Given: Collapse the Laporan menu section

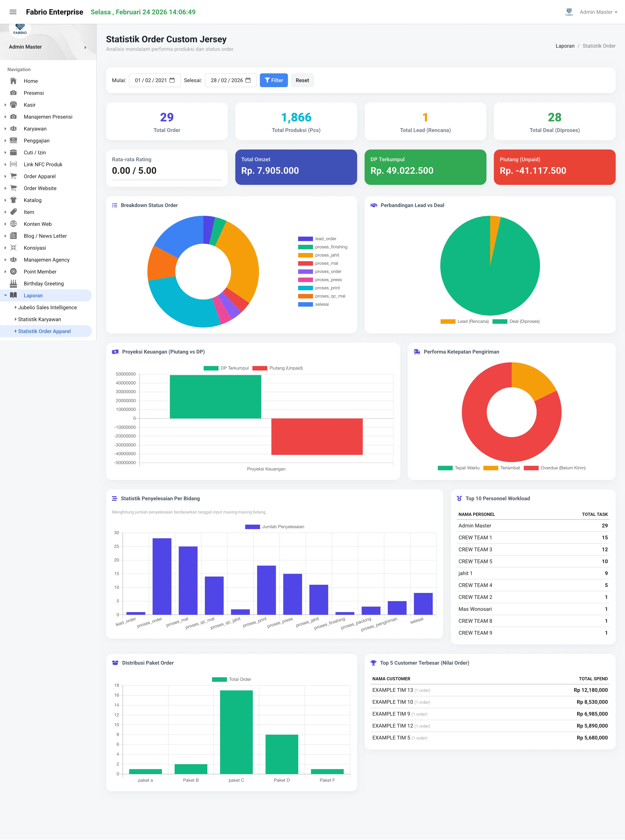Looking at the screenshot, I should 5,295.
